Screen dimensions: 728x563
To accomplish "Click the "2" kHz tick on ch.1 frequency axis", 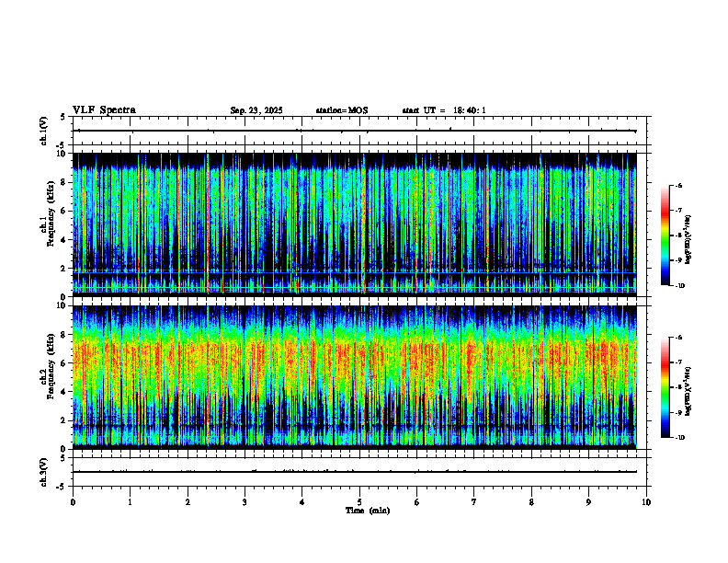I will pos(64,269).
